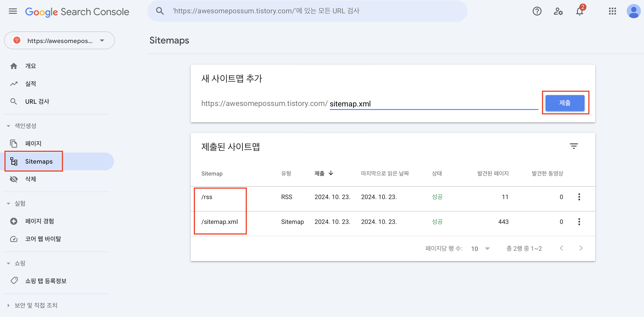The width and height of the screenshot is (644, 317).
Task: Open the hamburger main menu
Action: click(x=13, y=11)
